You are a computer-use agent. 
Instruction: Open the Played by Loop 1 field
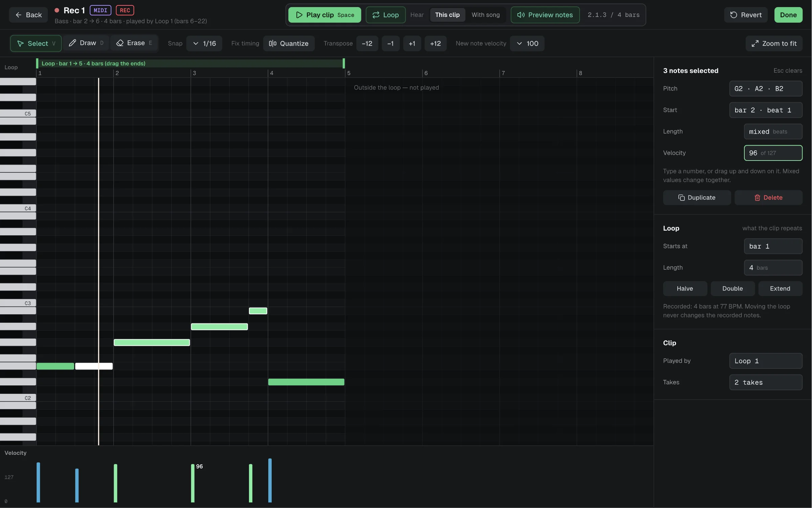[766, 361]
